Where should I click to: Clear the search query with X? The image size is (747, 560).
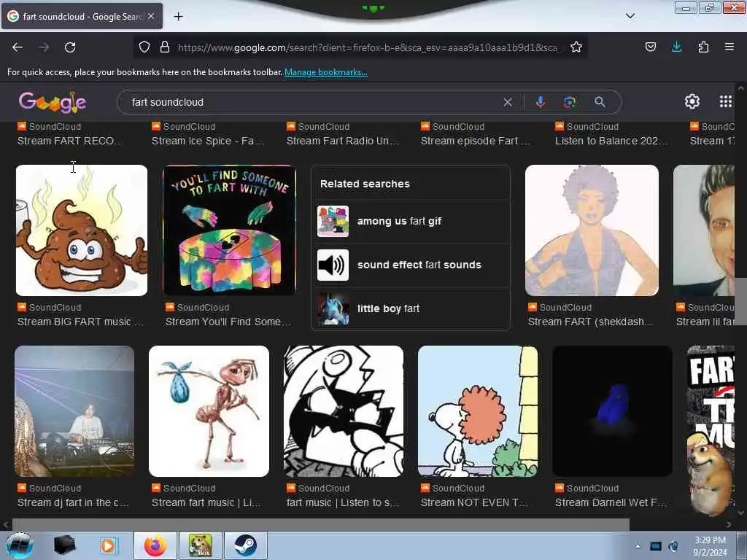(x=508, y=102)
